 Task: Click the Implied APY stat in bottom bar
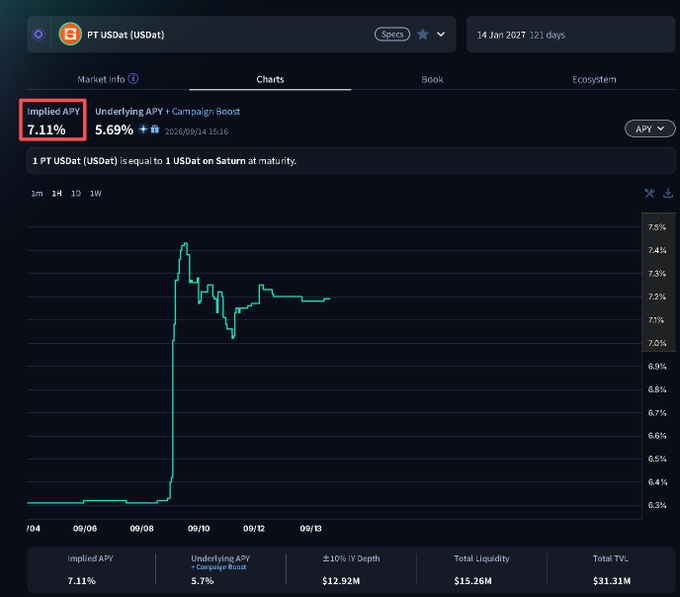90,569
